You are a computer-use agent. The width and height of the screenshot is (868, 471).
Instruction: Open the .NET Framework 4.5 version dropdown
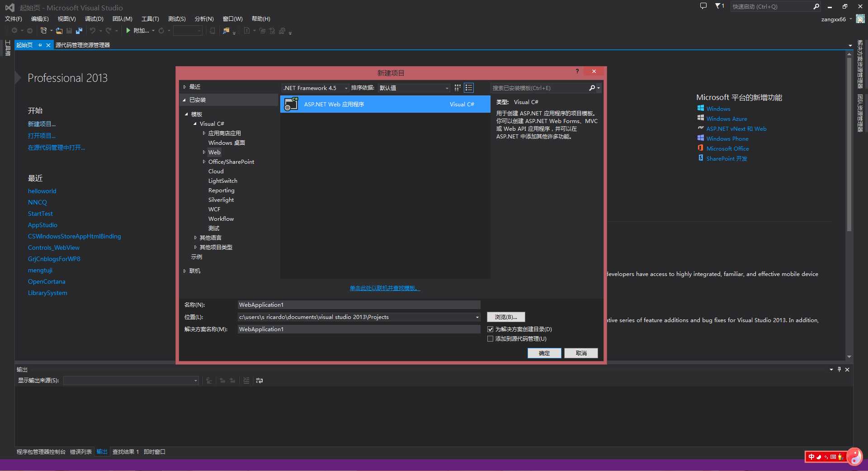[316, 88]
